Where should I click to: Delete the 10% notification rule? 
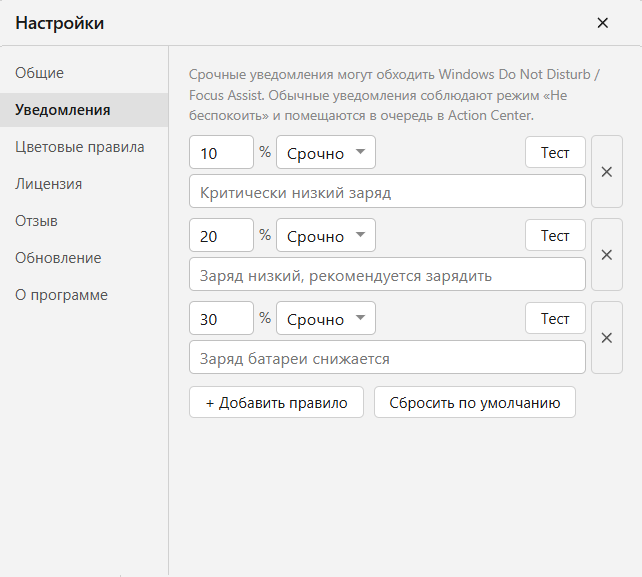pyautogui.click(x=607, y=172)
